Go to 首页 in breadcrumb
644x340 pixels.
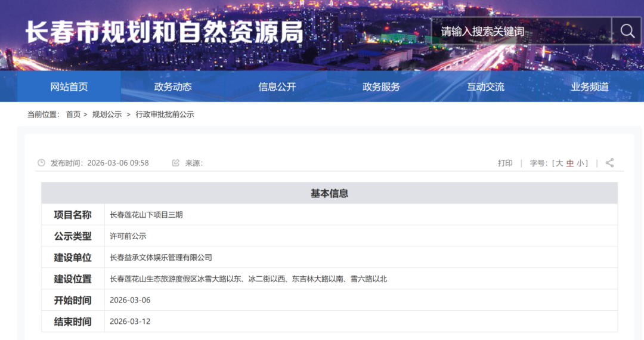tap(73, 115)
